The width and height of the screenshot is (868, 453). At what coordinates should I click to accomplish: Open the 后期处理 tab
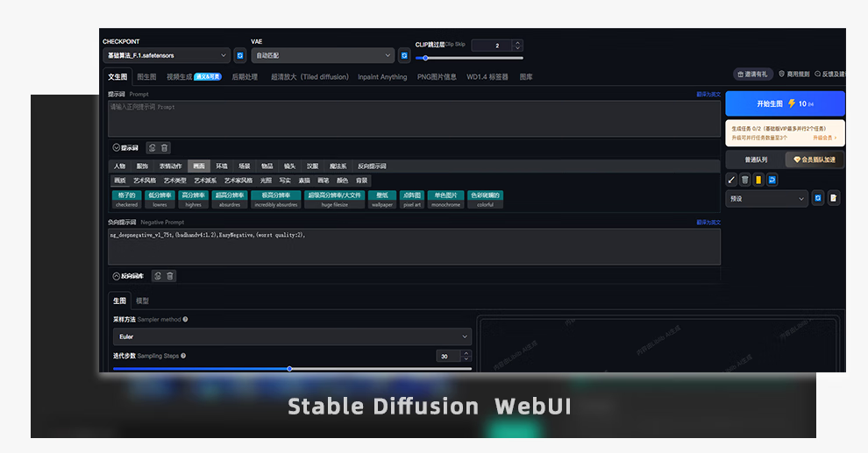coord(245,77)
